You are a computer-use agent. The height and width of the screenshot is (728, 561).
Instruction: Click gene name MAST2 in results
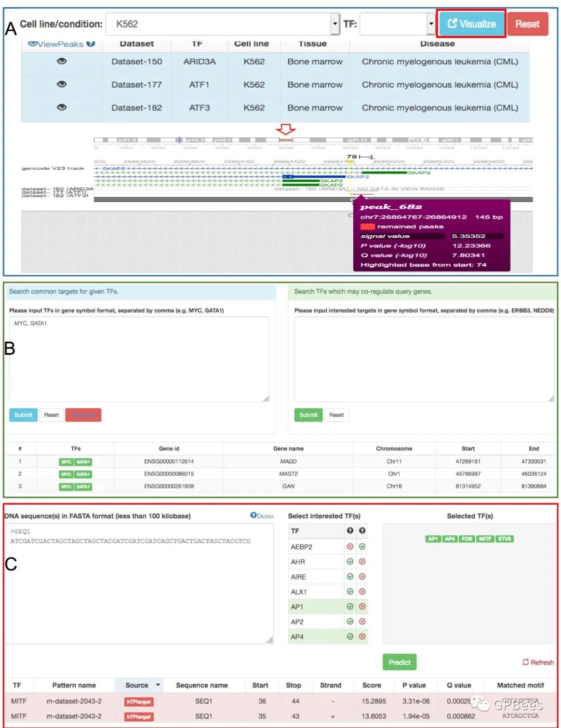pyautogui.click(x=288, y=474)
